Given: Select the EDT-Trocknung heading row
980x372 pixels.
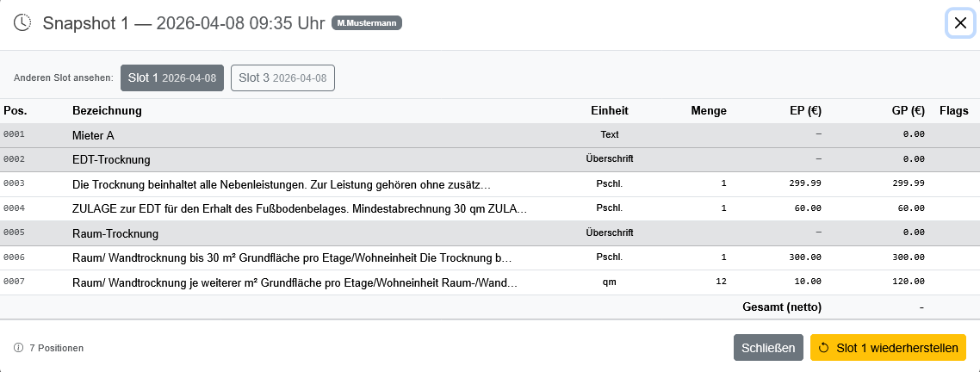Looking at the screenshot, I should pyautogui.click(x=490, y=159).
